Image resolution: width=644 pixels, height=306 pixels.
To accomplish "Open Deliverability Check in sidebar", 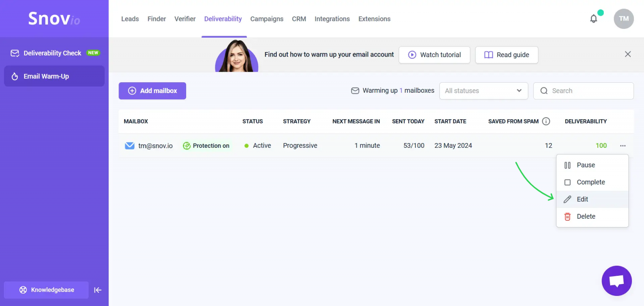I will coord(55,53).
